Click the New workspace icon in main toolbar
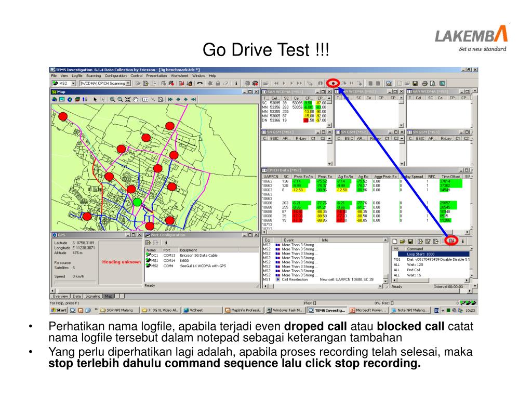This screenshot has height=399, width=532. point(400,83)
